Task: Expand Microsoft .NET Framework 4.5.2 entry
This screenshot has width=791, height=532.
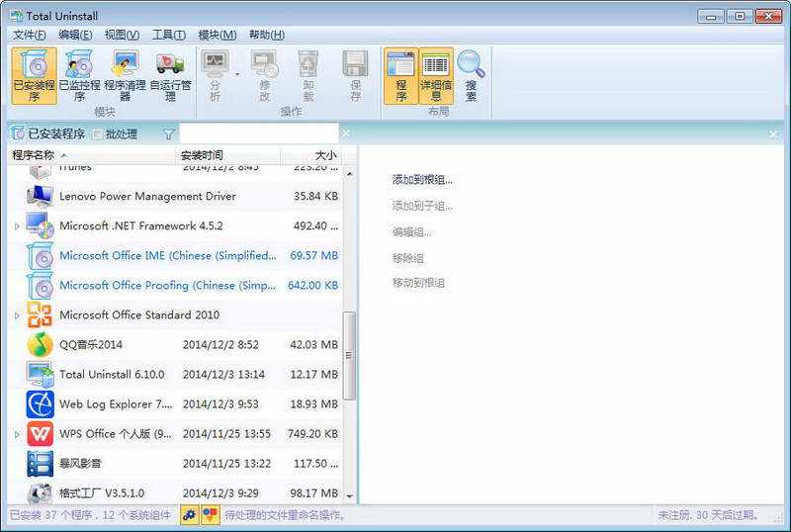Action: (x=17, y=226)
